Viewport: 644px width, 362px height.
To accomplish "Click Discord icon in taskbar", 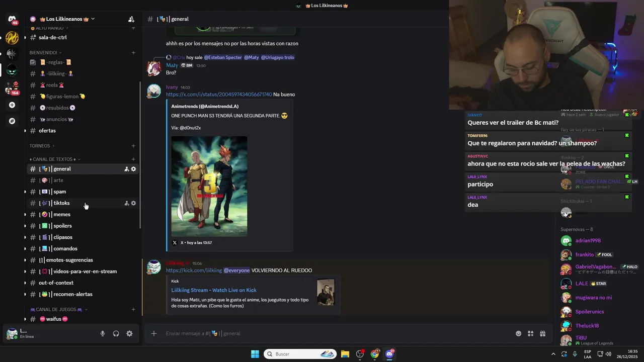I will coord(389,354).
